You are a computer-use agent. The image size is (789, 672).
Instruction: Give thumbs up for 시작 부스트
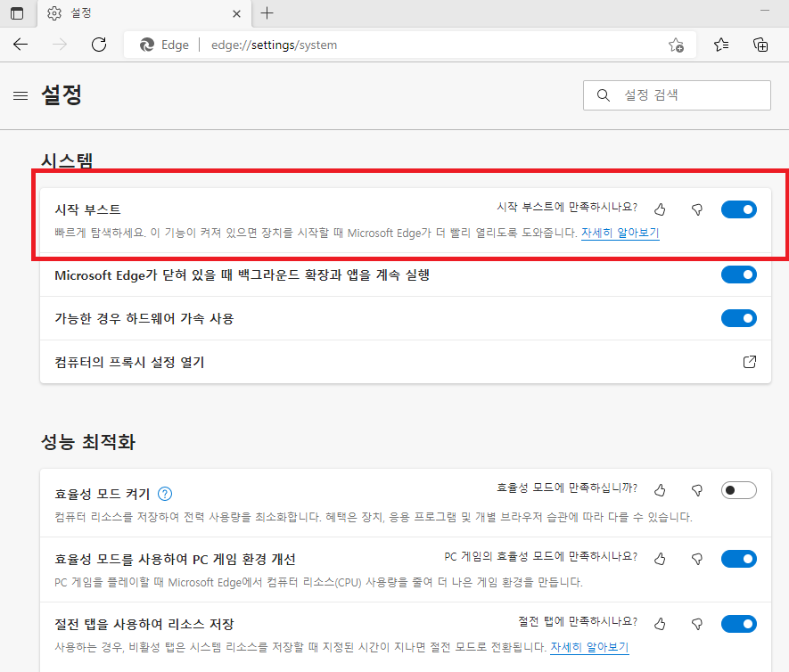[661, 209]
